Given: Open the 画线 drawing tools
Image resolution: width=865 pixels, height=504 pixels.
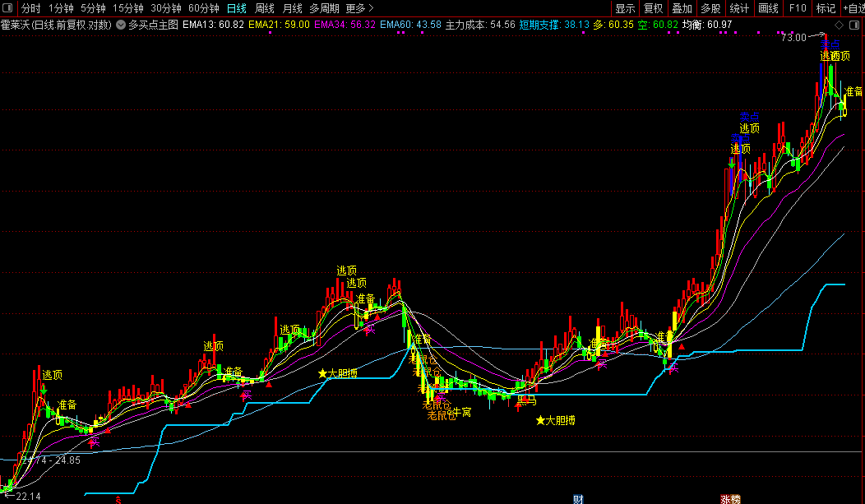Looking at the screenshot, I should [768, 8].
